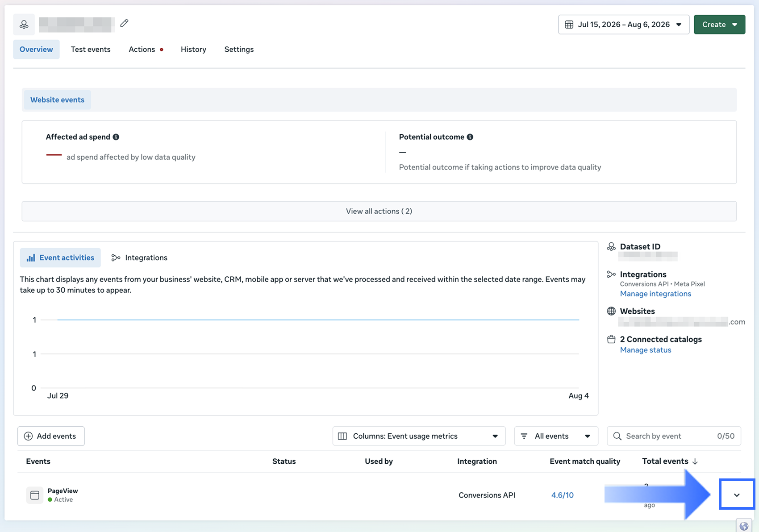Screen dimensions: 759x532
Task: Click the Events column header
Action: [x=38, y=461]
